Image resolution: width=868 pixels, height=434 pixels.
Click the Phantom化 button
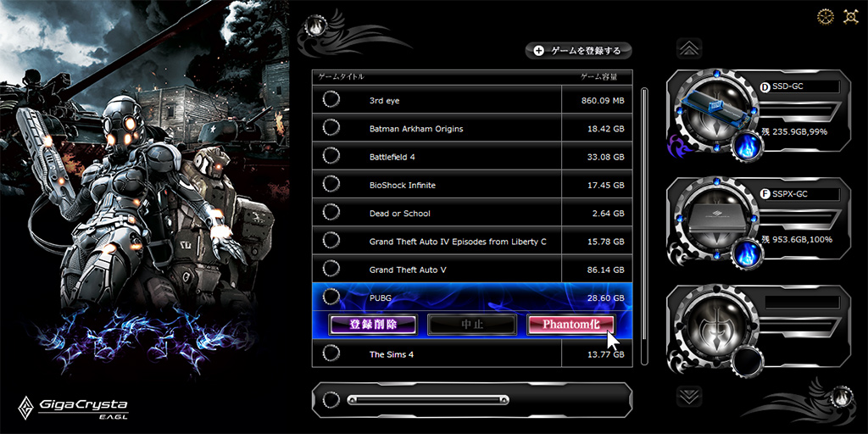pos(570,325)
